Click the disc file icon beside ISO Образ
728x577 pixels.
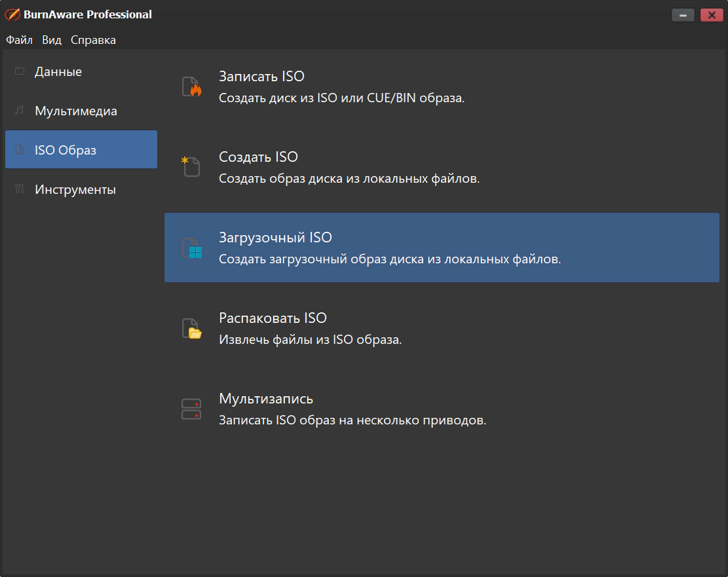pyautogui.click(x=20, y=149)
